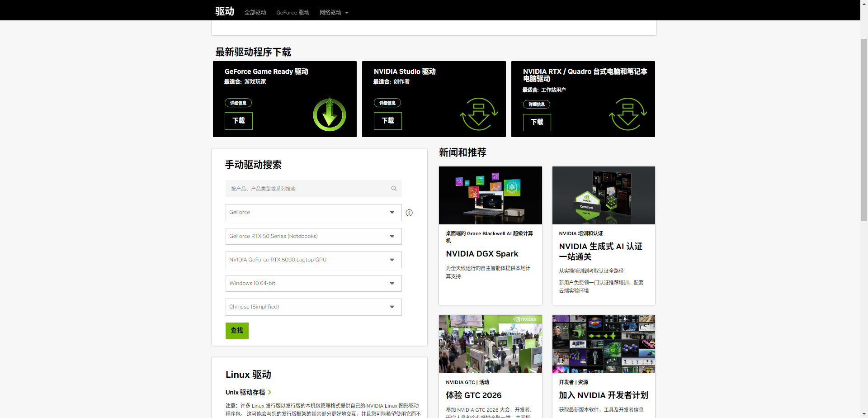Screen dimensions: 868x418
Task: Click the NVIDIA GTC | 活动 category label
Action: (x=467, y=382)
